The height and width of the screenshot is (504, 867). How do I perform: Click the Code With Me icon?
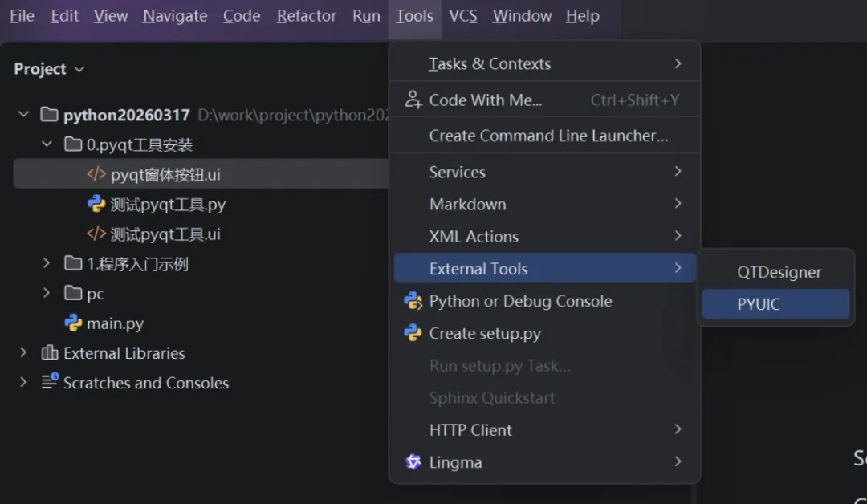pos(413,100)
